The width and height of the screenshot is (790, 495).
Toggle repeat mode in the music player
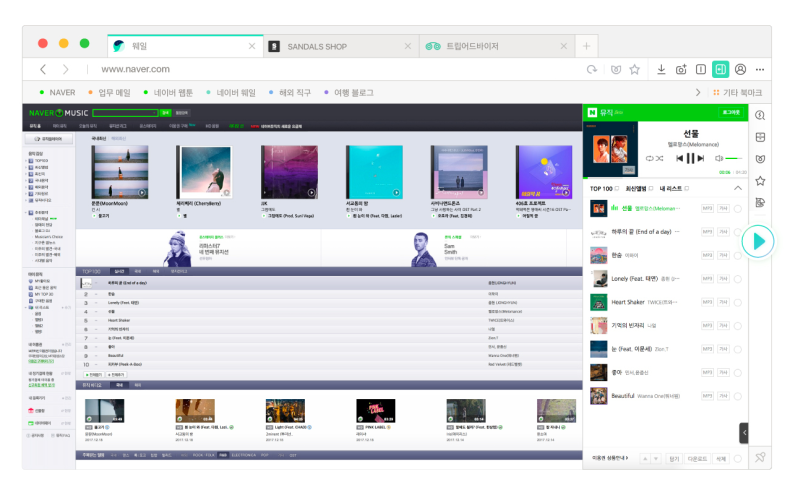[x=649, y=158]
